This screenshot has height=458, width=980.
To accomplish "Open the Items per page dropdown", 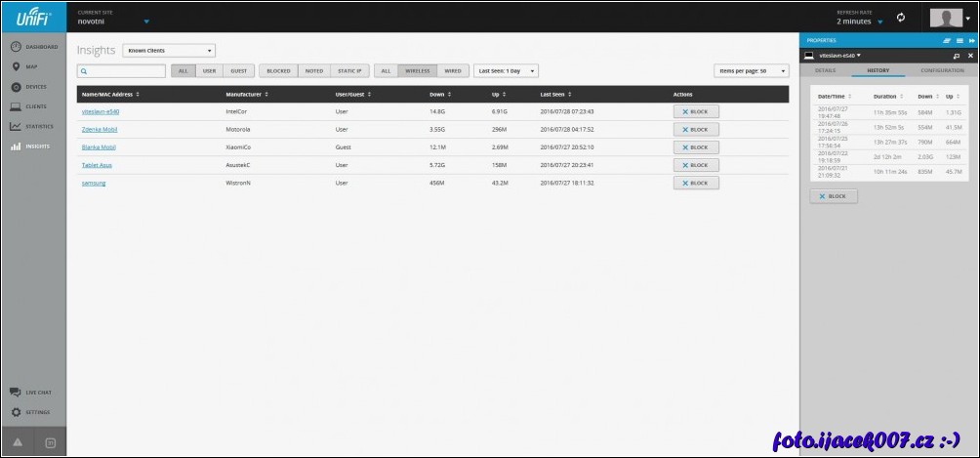I will point(752,71).
